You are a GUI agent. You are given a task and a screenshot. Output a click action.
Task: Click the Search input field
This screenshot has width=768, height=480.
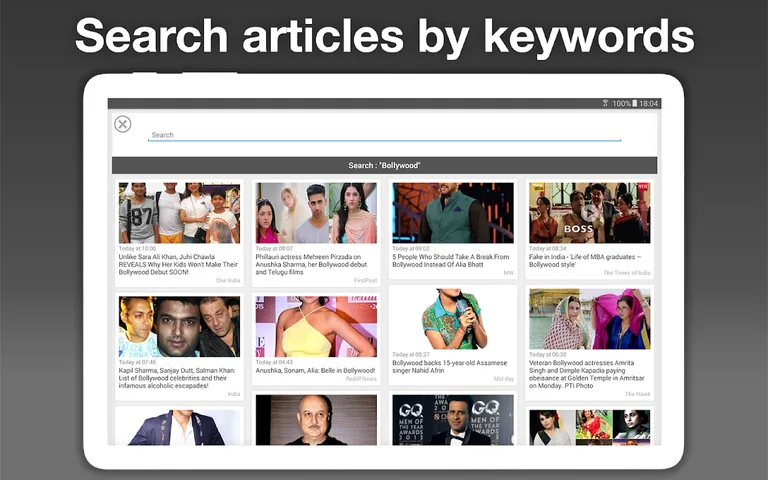(384, 135)
